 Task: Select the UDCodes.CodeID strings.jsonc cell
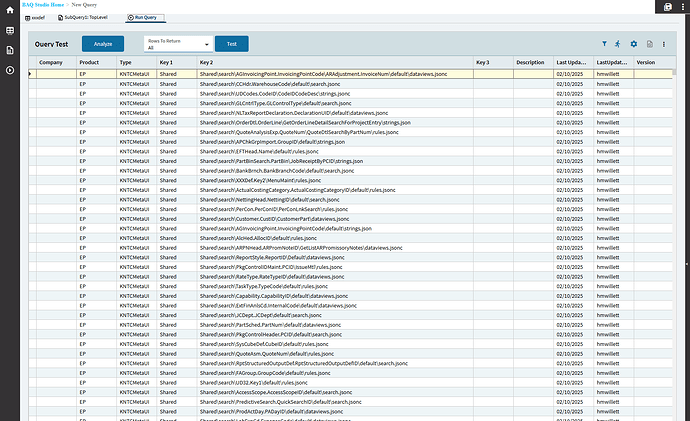tap(335, 93)
